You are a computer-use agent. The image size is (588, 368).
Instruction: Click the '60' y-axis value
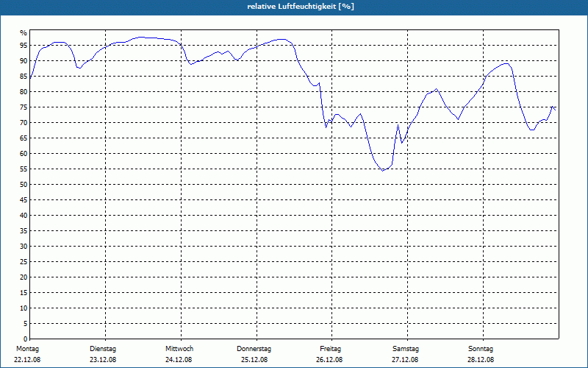24,154
